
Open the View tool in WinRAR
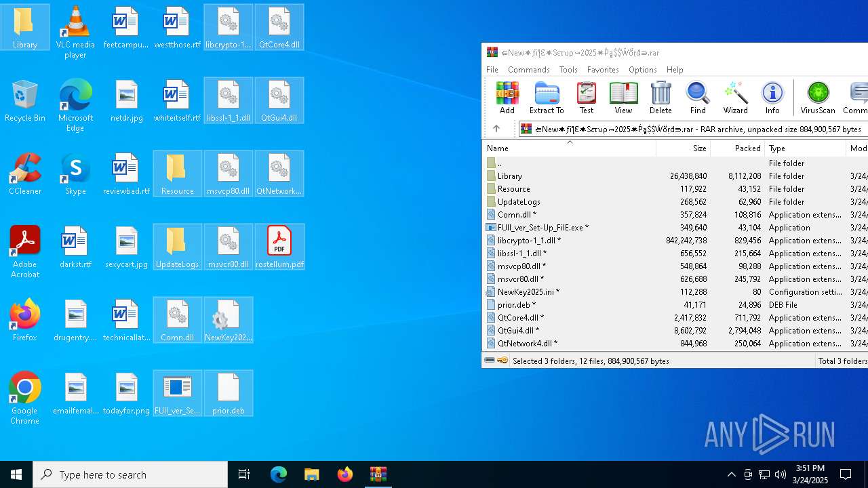point(623,98)
